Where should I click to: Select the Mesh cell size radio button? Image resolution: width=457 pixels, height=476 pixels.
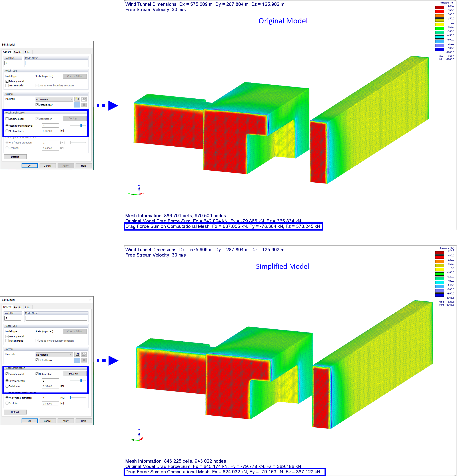(7, 131)
